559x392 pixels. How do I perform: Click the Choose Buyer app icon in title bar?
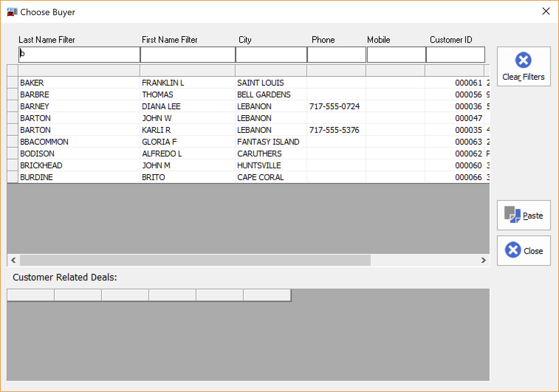(12, 12)
